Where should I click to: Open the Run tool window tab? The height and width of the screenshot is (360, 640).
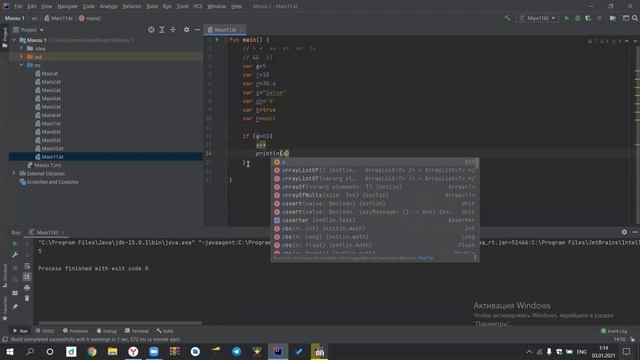[x=20, y=331]
